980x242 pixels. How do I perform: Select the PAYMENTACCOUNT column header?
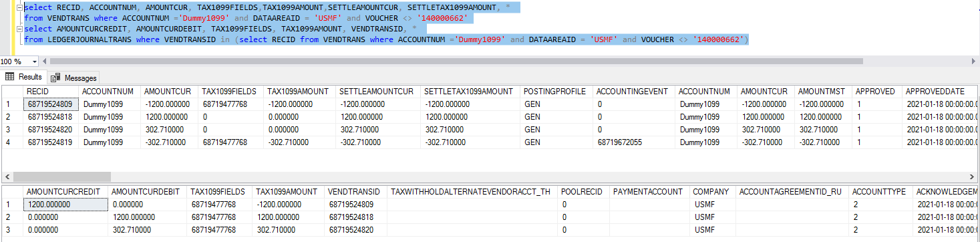(649, 192)
